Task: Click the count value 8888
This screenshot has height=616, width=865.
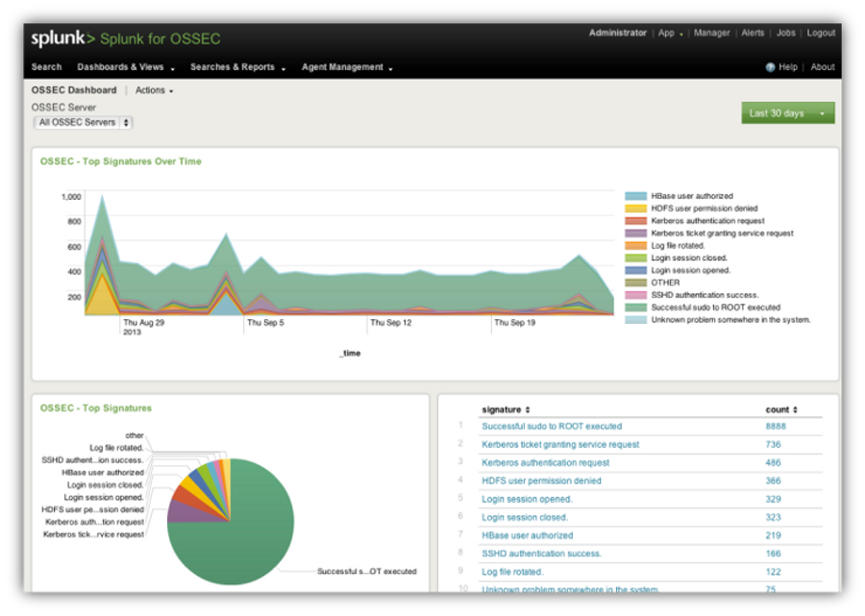Action: pyautogui.click(x=776, y=427)
